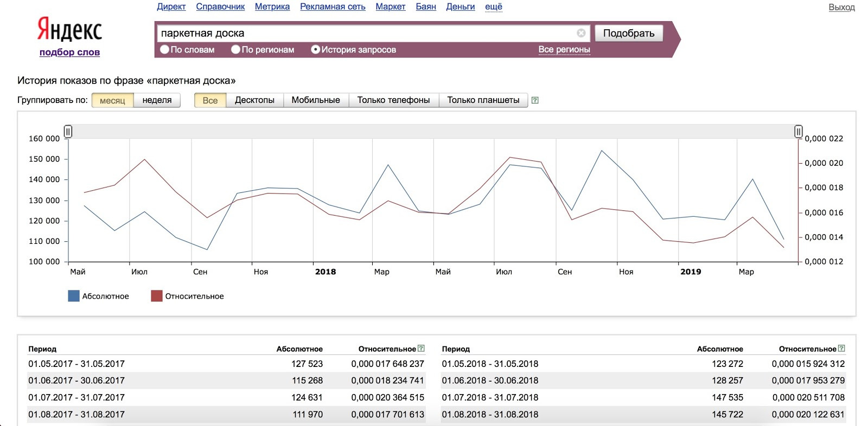The width and height of the screenshot is (868, 426).
Task: Click the blue Абсолютное legend swatch
Action: [74, 296]
